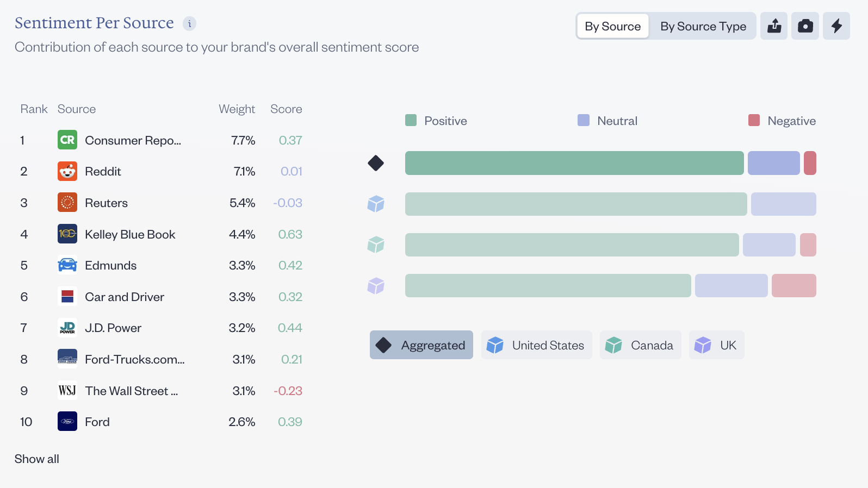Click the aggregated negative bar segment
Screen dimensions: 868x488
point(810,163)
